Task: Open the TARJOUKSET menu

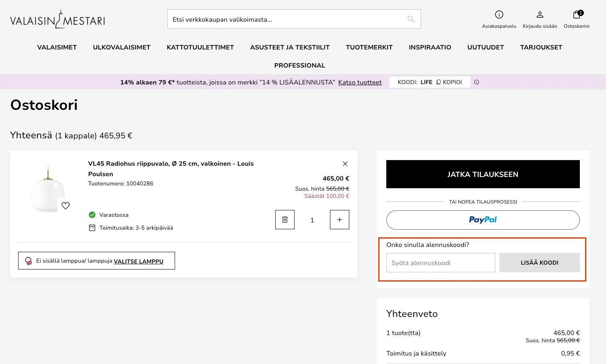Action: (x=541, y=47)
